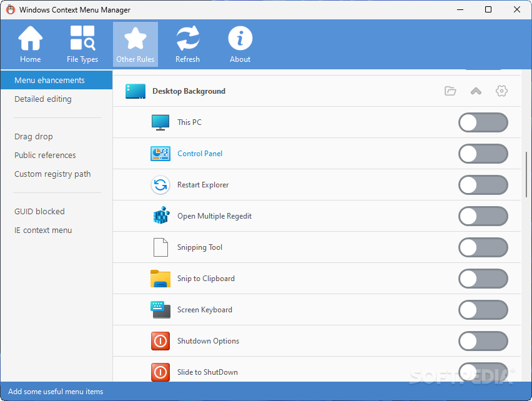
Task: Click the Slide to ShutDown label
Action: click(207, 372)
